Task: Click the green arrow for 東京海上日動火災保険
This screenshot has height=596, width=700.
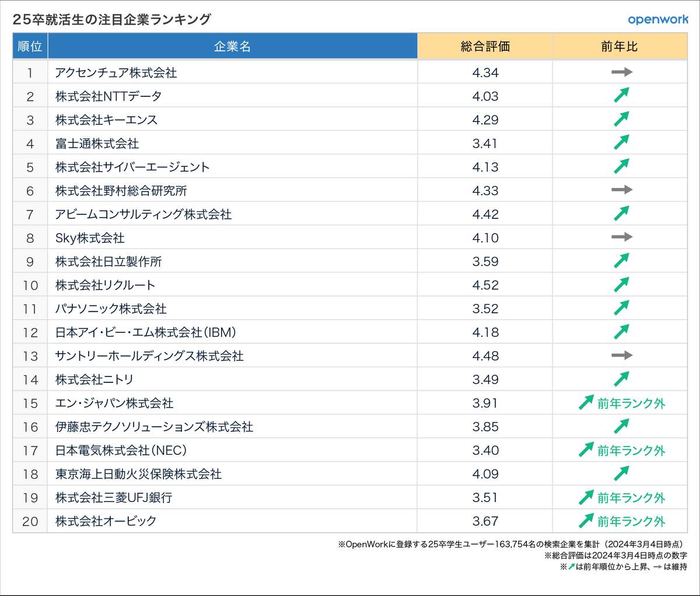Action: (x=621, y=473)
